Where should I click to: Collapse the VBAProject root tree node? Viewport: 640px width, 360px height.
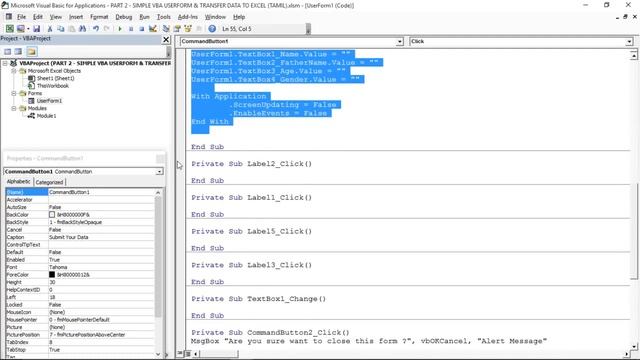[5, 63]
